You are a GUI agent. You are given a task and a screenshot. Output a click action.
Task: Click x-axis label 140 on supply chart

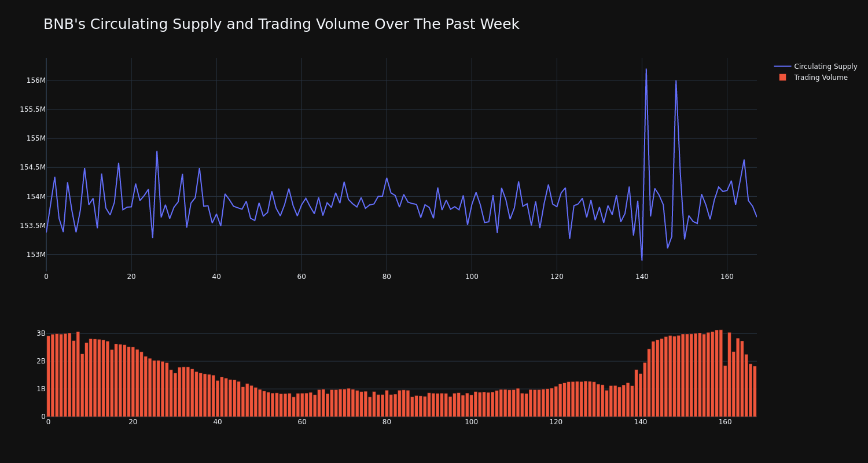[642, 277]
